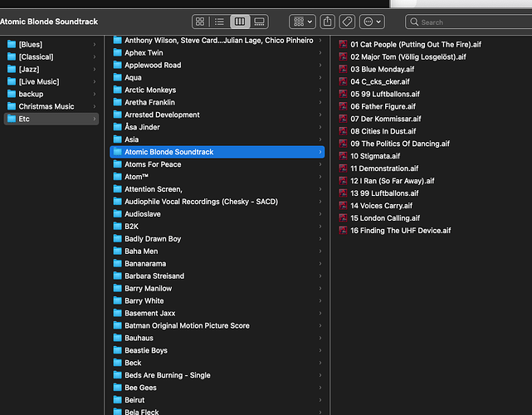Click the Atom™ folder icon
Image resolution: width=532 pixels, height=415 pixels.
pyautogui.click(x=117, y=177)
